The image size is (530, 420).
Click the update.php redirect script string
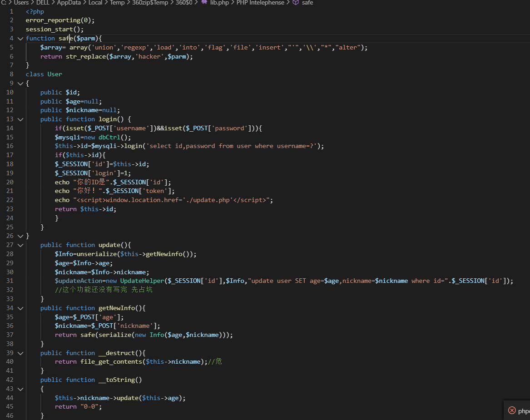pos(171,200)
